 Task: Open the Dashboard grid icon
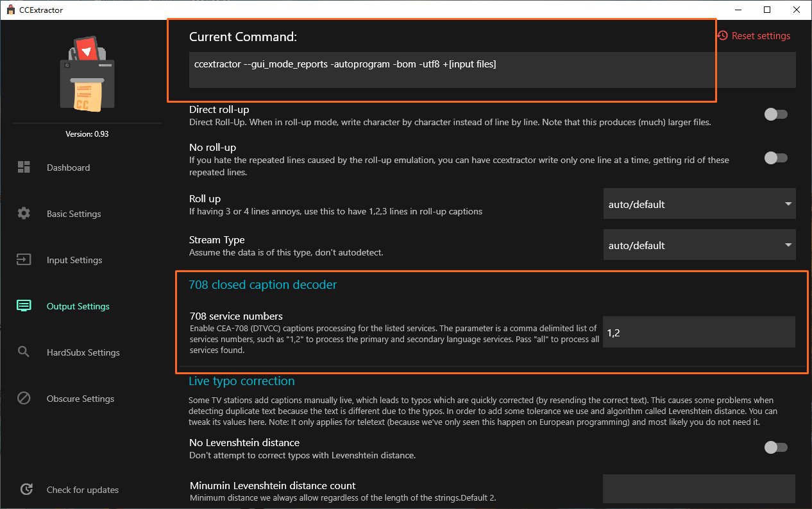pyautogui.click(x=24, y=168)
